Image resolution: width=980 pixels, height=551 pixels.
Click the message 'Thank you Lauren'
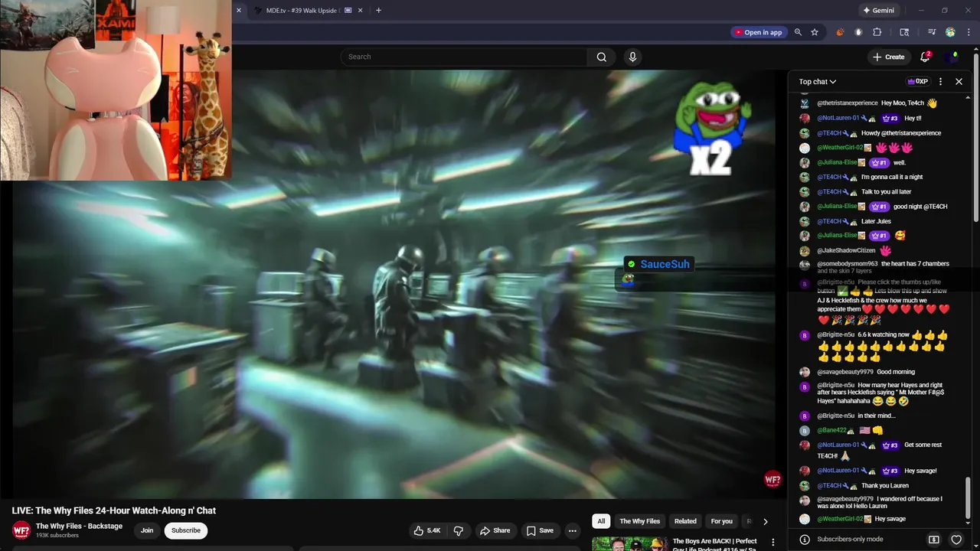click(885, 486)
